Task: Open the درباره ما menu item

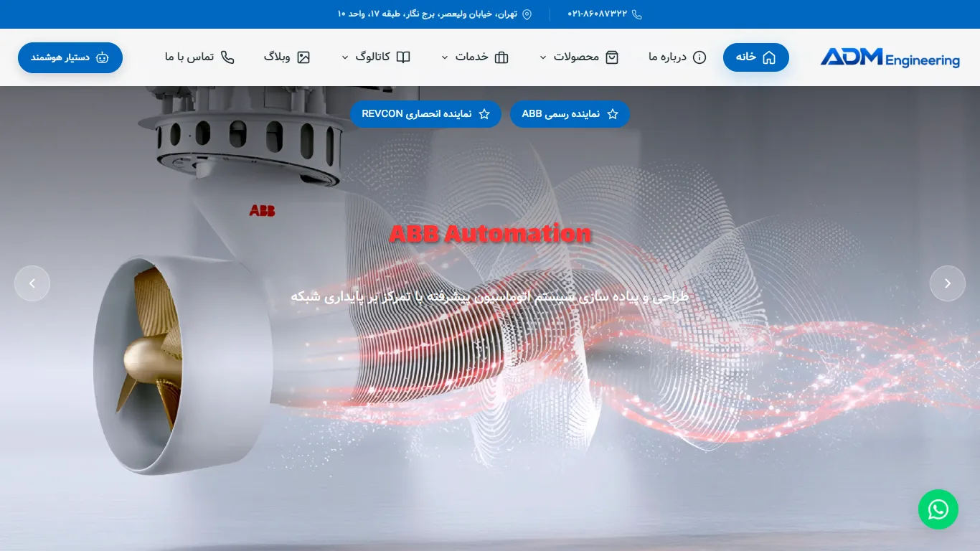Action: coord(677,57)
